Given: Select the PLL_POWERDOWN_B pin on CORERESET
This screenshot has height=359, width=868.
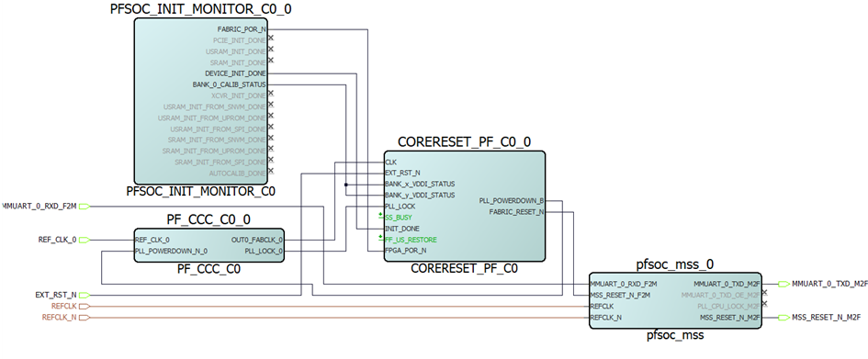Looking at the screenshot, I should [x=512, y=201].
